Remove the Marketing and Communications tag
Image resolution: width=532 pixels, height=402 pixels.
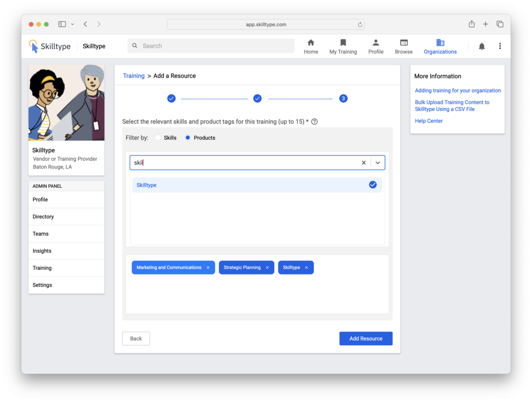[x=208, y=268]
